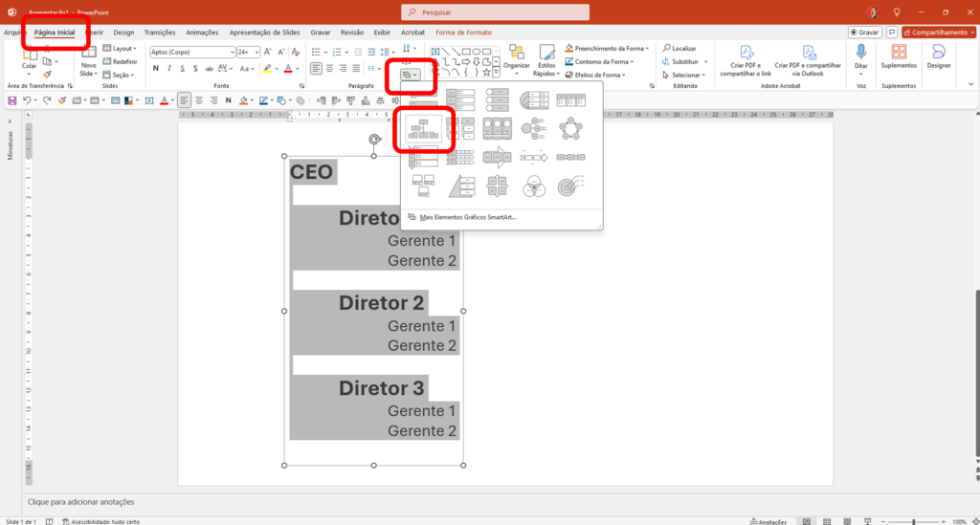
Task: Toggle bold formatting (N) in Fonte group
Action: point(155,69)
